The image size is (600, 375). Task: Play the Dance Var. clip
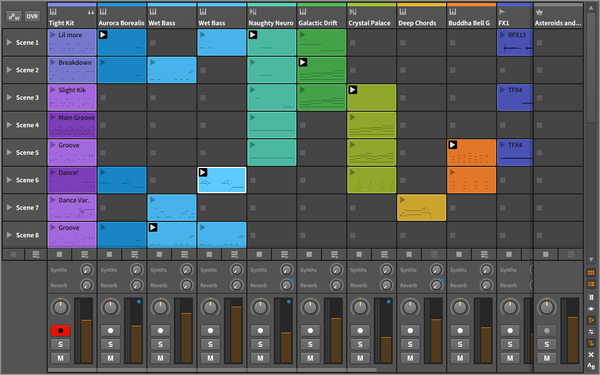tap(53, 200)
